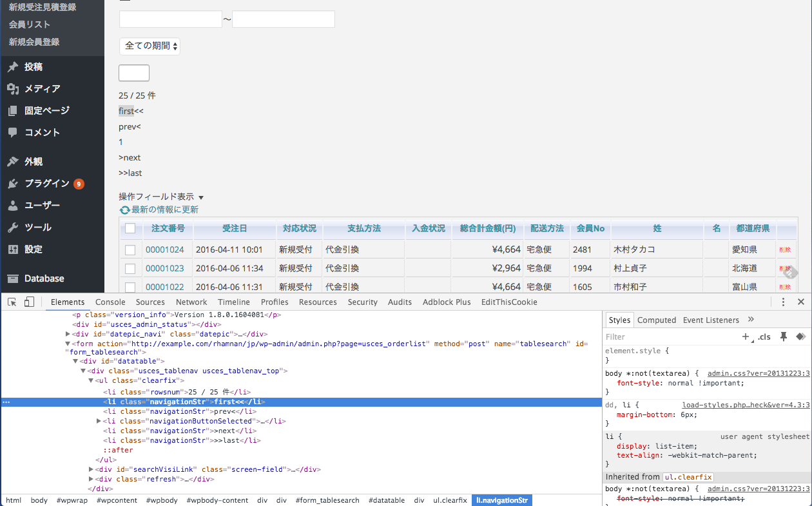Select #datatable in the DOM breadcrumb

coord(387,500)
